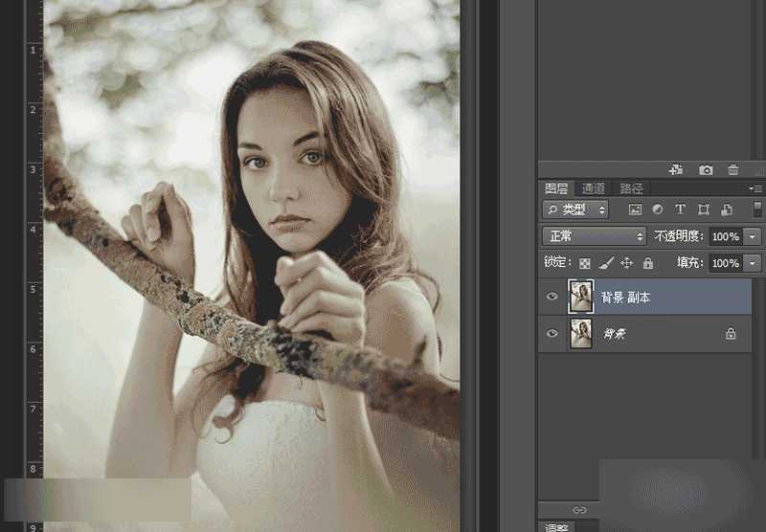Filter layers by type (T) icon
The height and width of the screenshot is (532, 766).
[681, 210]
